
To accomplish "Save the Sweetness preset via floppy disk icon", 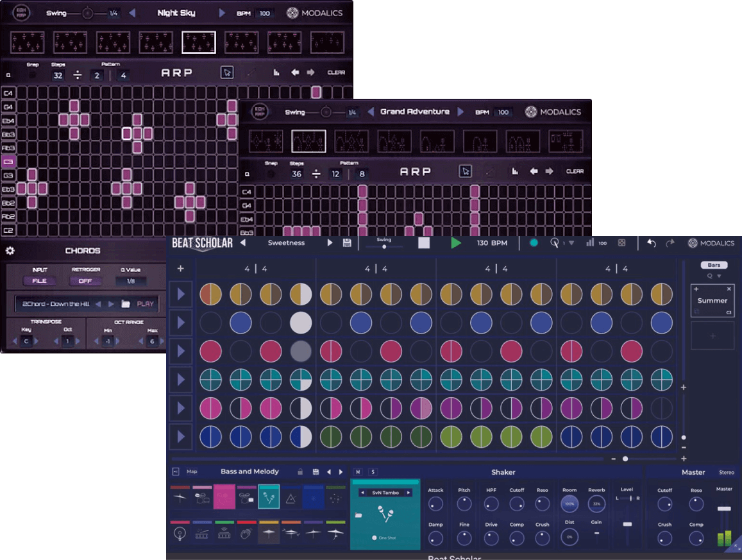I will pyautogui.click(x=347, y=243).
